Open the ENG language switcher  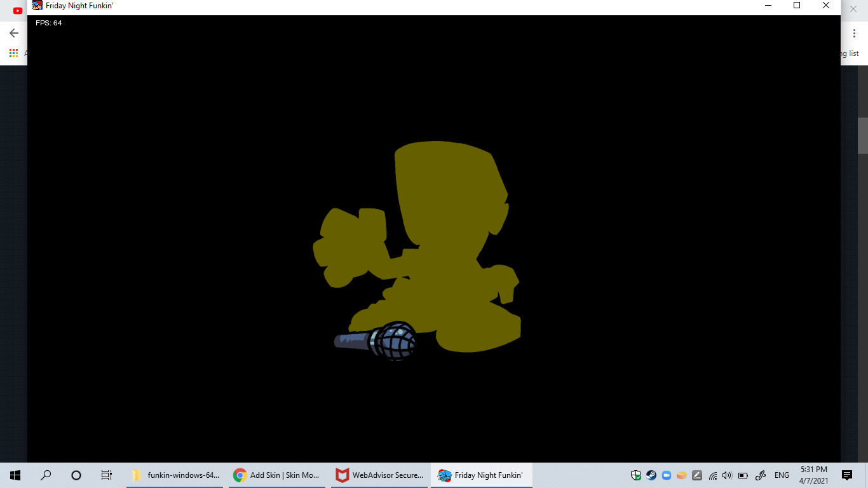pos(782,475)
